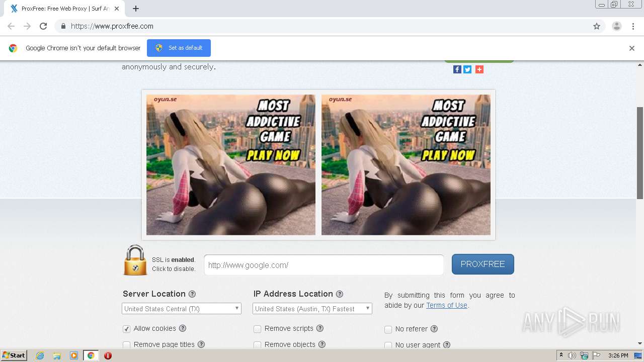Reload the ProxFree page
This screenshot has height=362, width=644.
[x=43, y=26]
